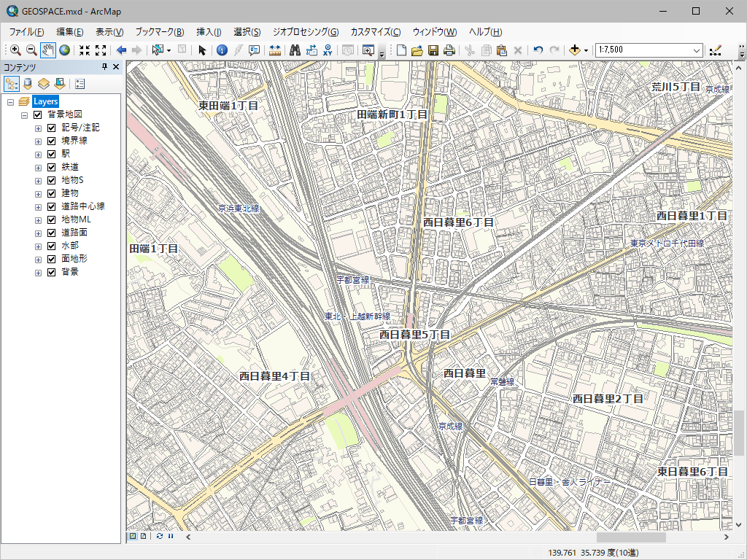Open the Find binoculars tool

(295, 50)
